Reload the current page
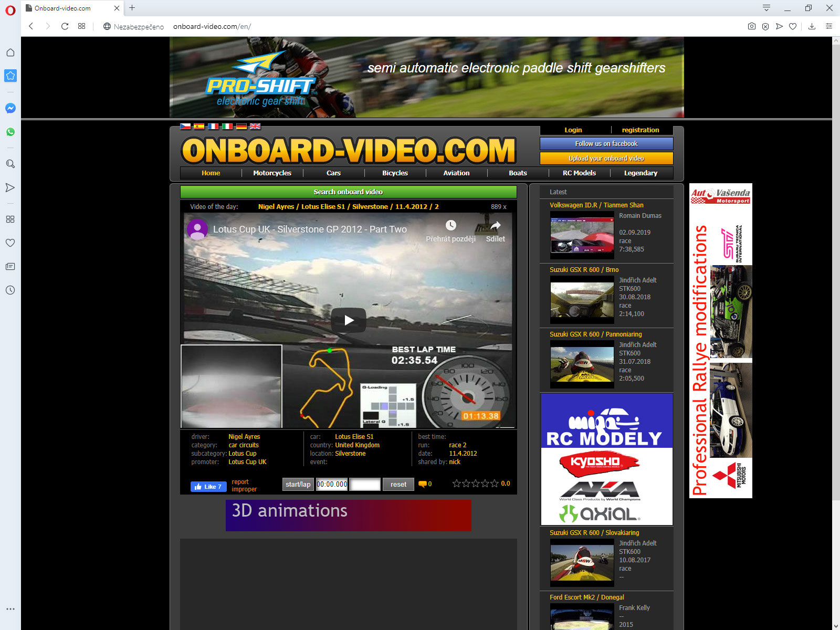Viewport: 840px width, 630px height. pyautogui.click(x=65, y=26)
